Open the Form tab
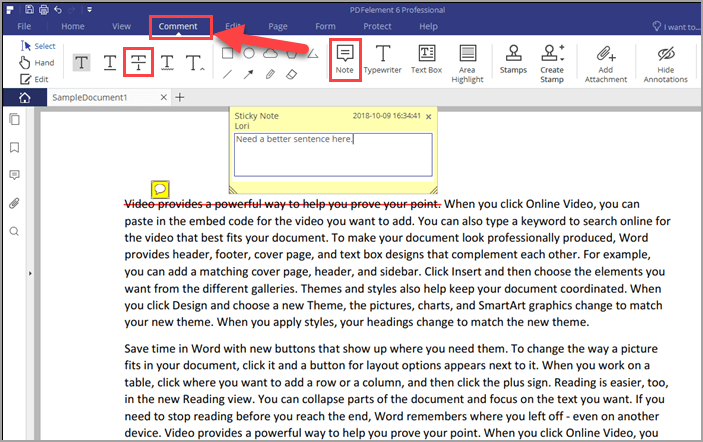The width and height of the screenshot is (703, 442). [325, 26]
